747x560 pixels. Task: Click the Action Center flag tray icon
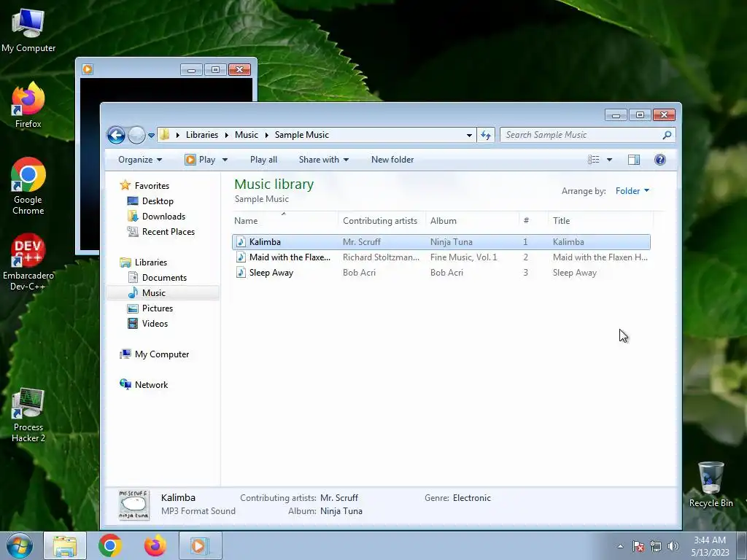(x=638, y=546)
